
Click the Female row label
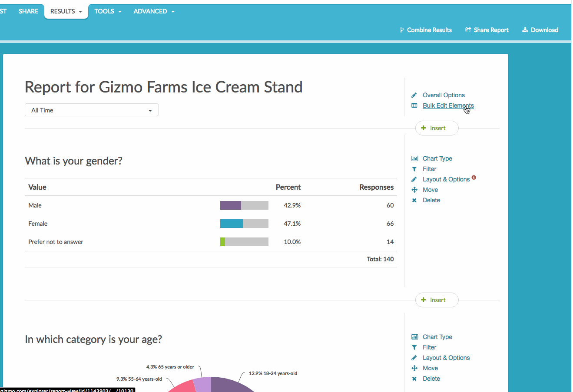(38, 224)
